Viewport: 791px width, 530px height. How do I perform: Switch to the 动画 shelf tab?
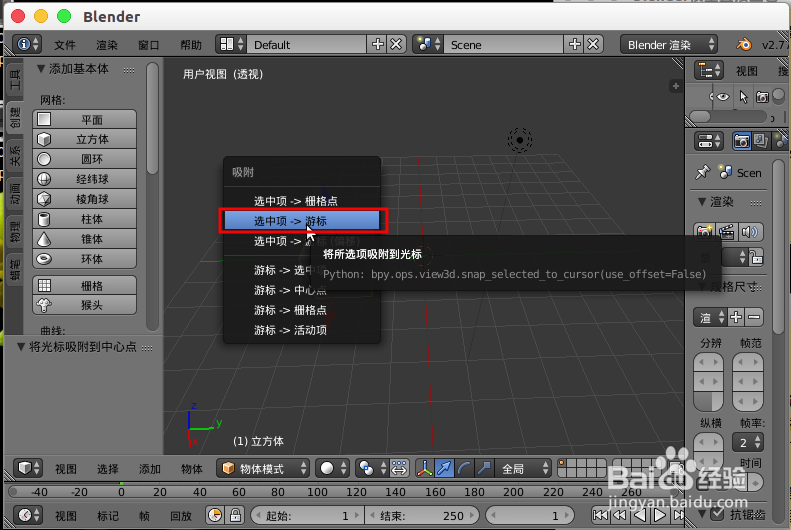tap(15, 194)
